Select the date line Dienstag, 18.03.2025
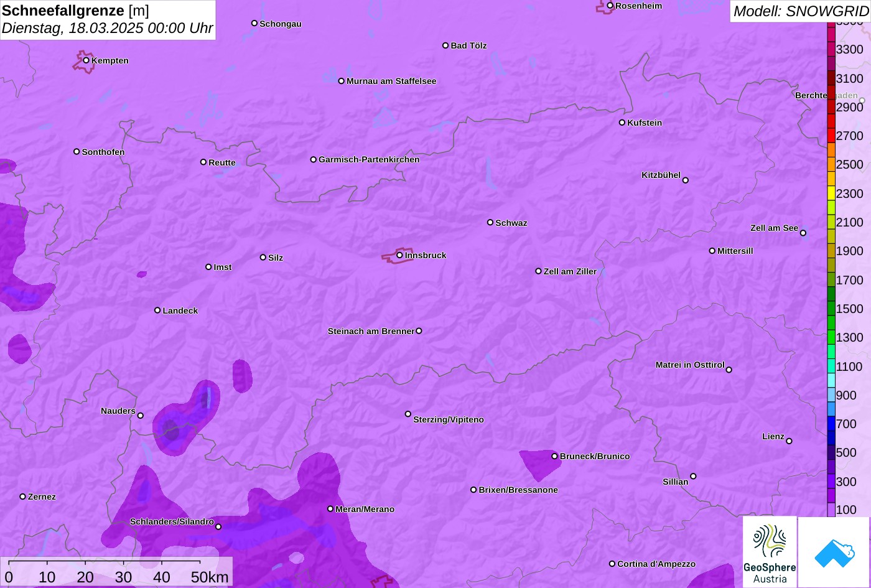Viewport: 871px width, 588px height. click(x=107, y=28)
